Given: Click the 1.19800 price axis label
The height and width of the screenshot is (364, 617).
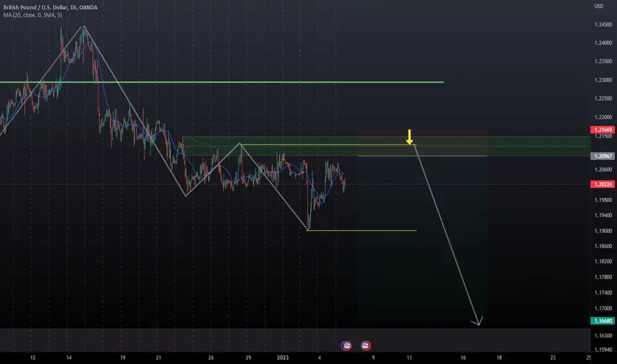Looking at the screenshot, I should tap(603, 200).
